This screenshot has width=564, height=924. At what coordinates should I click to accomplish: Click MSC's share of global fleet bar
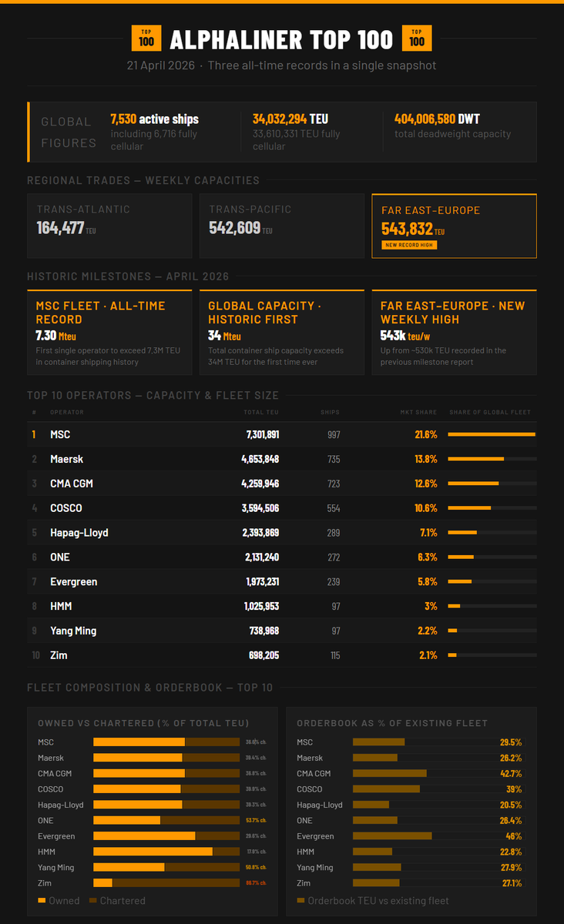(x=492, y=435)
